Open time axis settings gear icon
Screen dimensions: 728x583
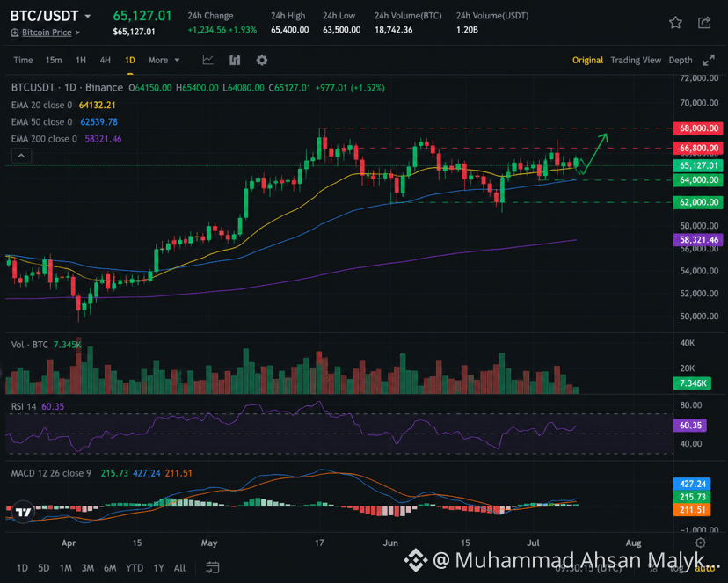[x=701, y=543]
